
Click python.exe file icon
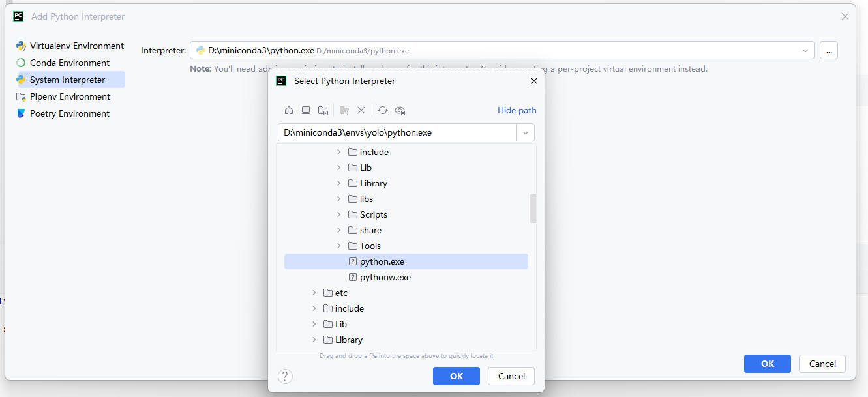tap(353, 261)
